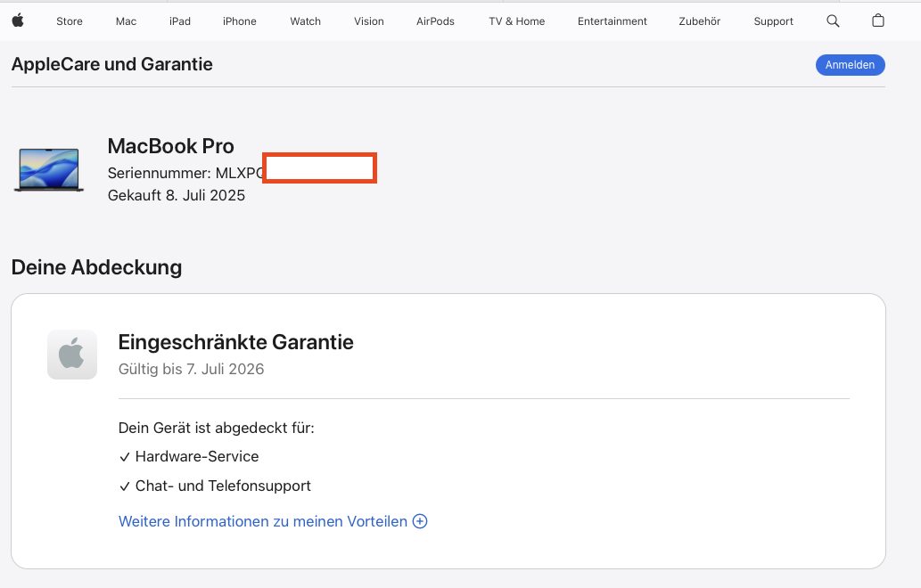Open the Store menu
Image resolution: width=921 pixels, height=588 pixels.
pos(70,21)
